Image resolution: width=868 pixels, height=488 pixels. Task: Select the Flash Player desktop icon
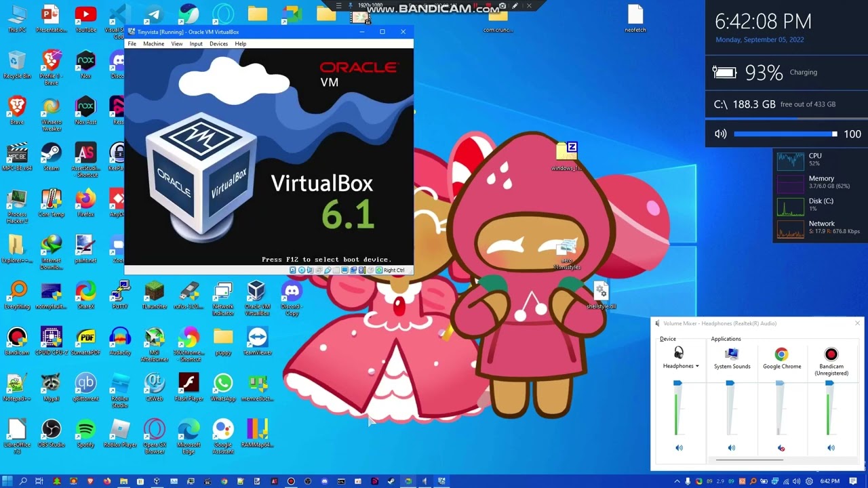[x=189, y=386]
